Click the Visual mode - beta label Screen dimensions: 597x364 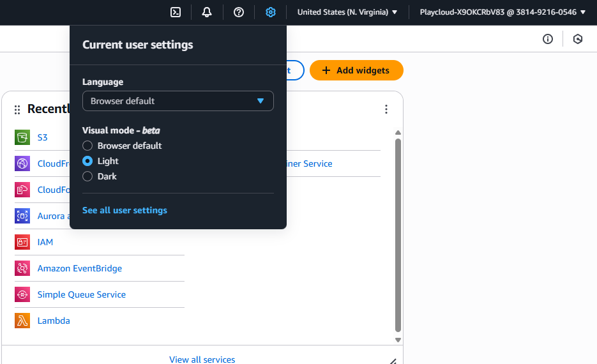coord(121,130)
